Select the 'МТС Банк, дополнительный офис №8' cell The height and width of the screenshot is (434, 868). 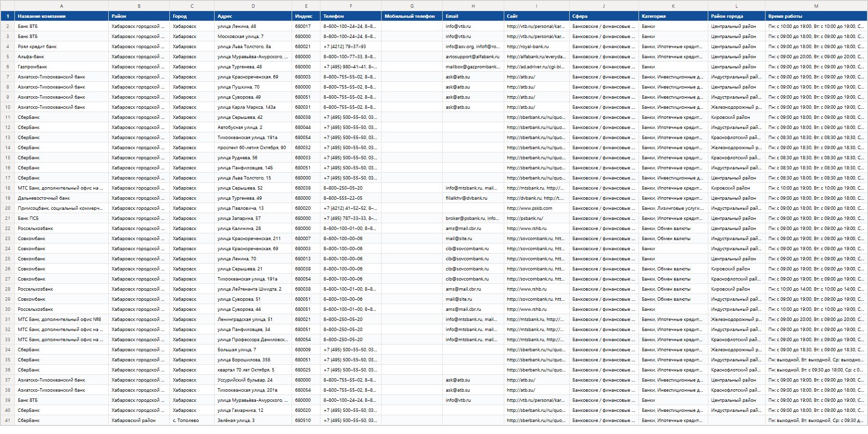[62, 319]
